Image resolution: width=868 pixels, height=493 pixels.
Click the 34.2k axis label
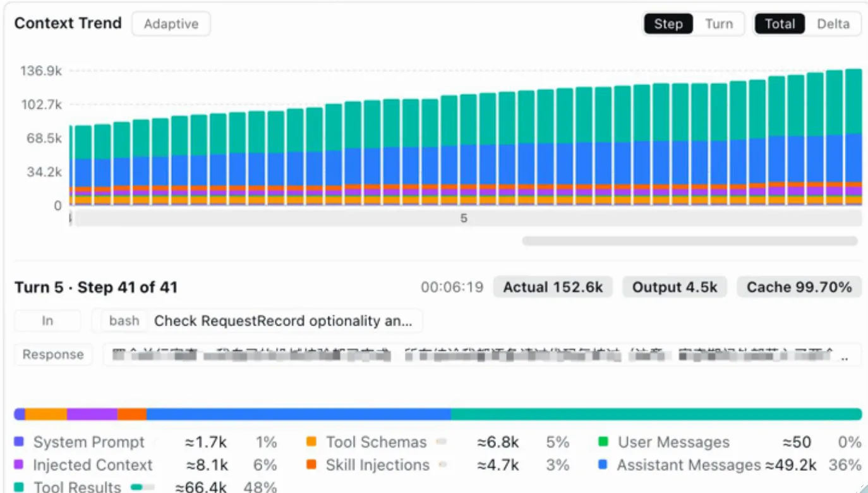coord(43,171)
